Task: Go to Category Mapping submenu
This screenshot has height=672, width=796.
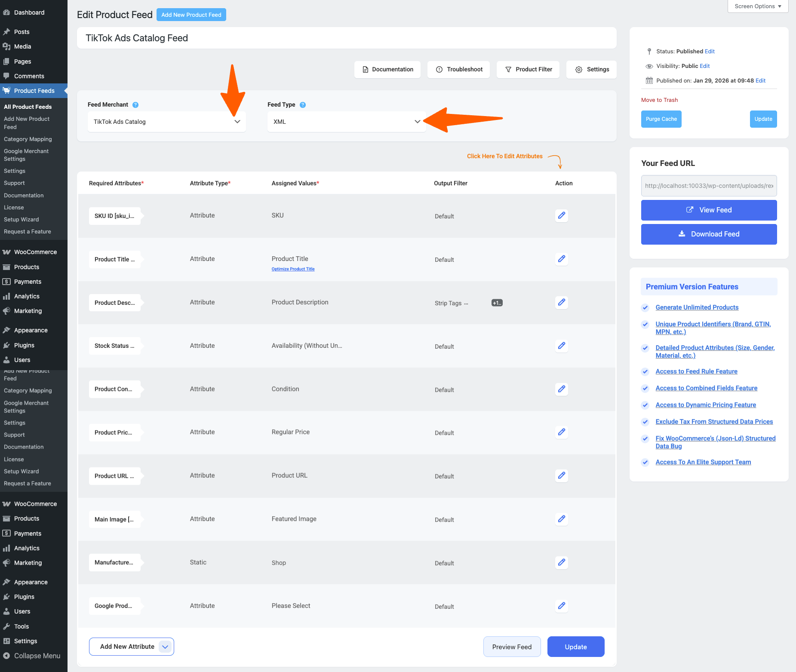Action: click(x=28, y=139)
